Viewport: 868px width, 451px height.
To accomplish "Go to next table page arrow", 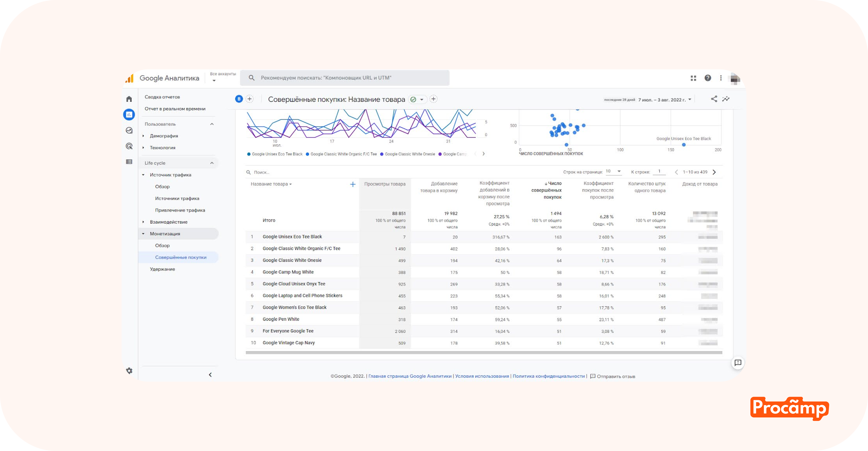I will pyautogui.click(x=714, y=172).
